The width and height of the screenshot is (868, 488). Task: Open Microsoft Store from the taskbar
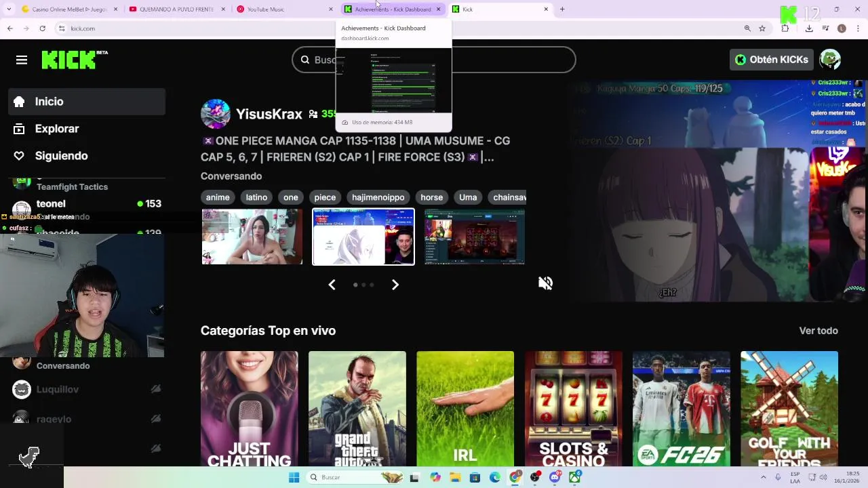pyautogui.click(x=475, y=477)
